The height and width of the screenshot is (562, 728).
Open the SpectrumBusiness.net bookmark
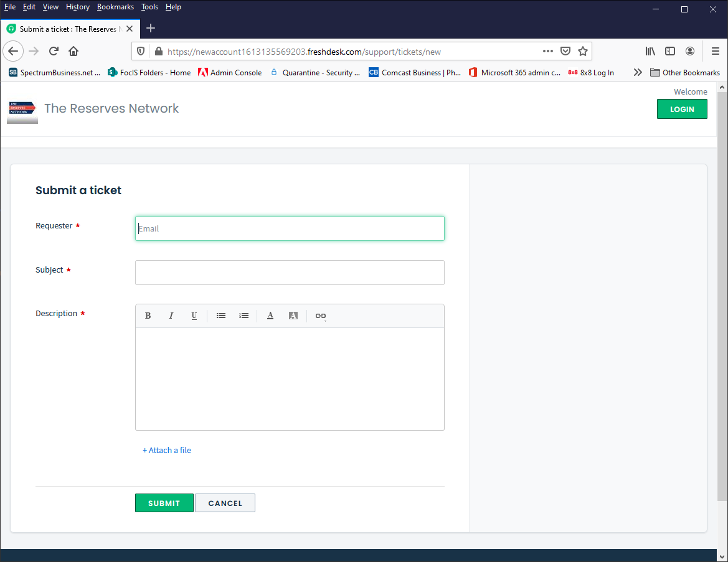(x=54, y=72)
